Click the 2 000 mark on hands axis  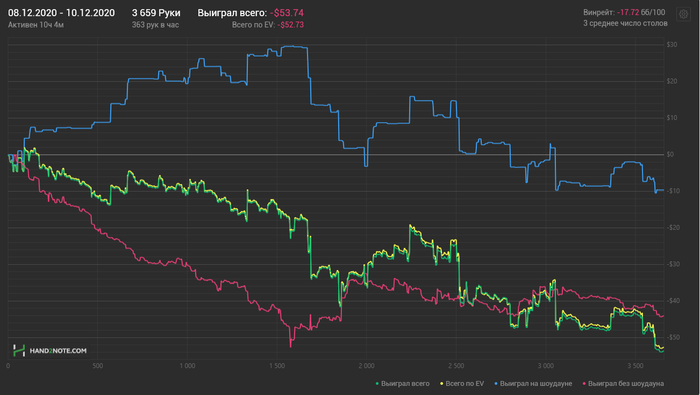pyautogui.click(x=366, y=366)
